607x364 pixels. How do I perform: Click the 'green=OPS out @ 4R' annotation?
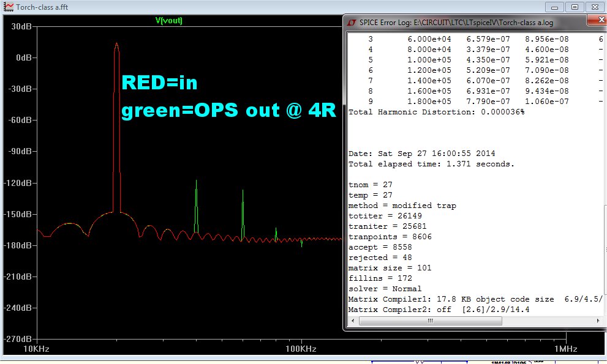point(228,111)
